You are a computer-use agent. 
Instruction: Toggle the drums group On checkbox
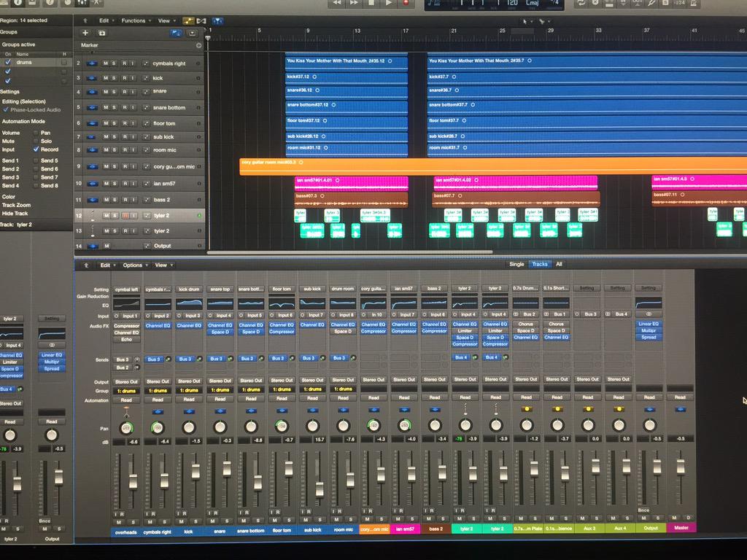[7, 63]
